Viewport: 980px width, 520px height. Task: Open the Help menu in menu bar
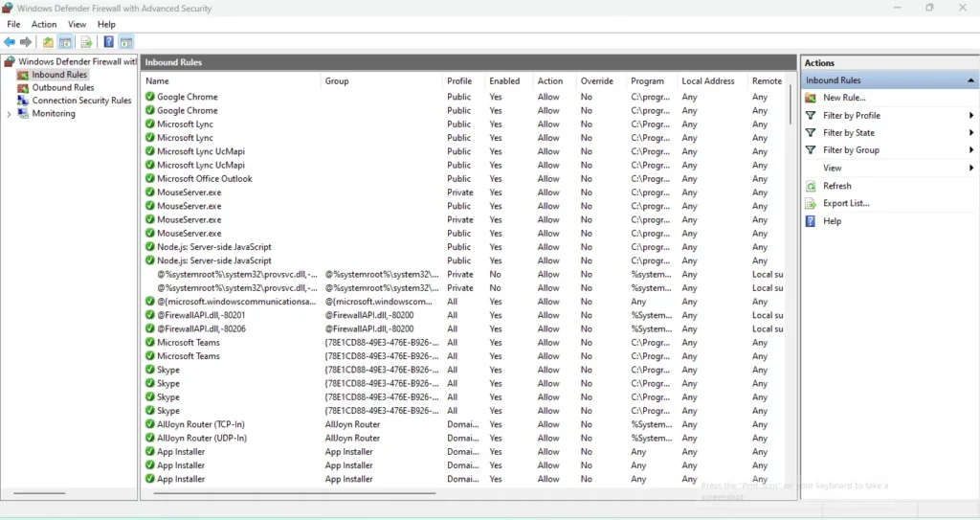coord(106,24)
